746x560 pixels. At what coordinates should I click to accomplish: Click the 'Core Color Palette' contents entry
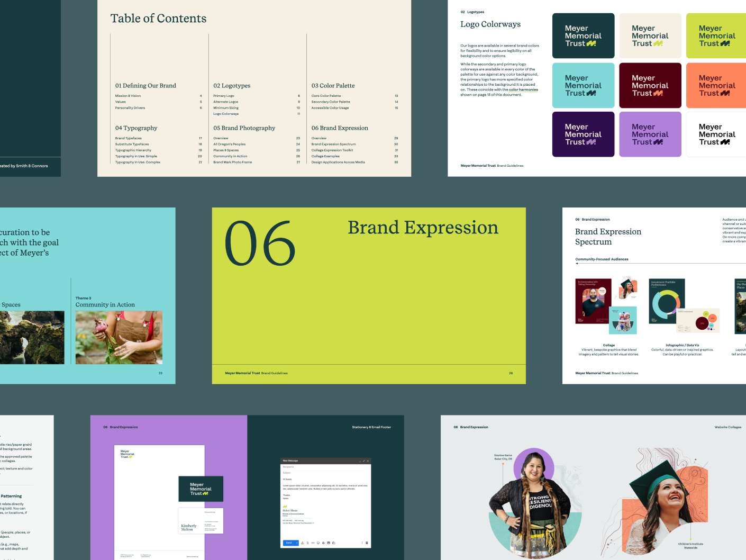click(326, 96)
